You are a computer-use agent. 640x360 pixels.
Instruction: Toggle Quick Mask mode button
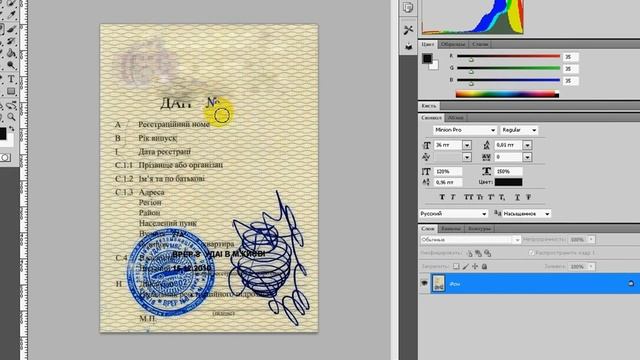pyautogui.click(x=5, y=158)
